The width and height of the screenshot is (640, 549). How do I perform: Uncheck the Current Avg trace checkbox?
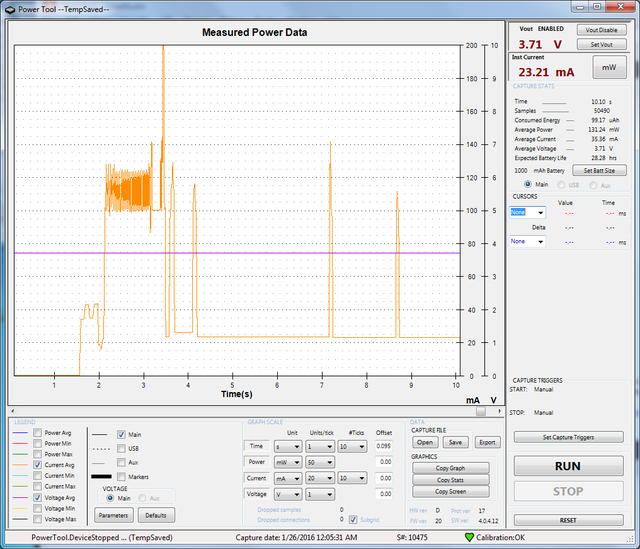point(39,465)
